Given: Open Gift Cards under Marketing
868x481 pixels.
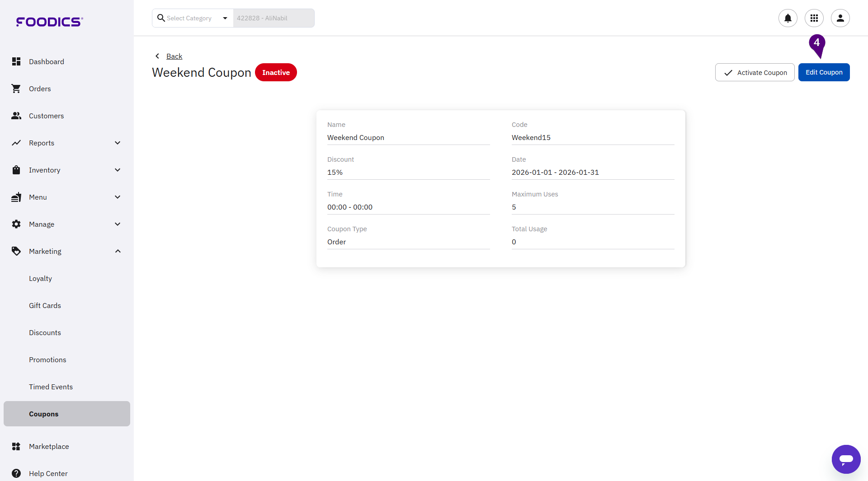Looking at the screenshot, I should [45, 305].
